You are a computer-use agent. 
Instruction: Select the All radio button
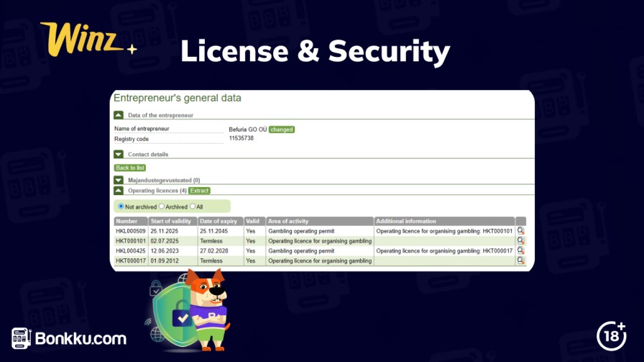193,206
